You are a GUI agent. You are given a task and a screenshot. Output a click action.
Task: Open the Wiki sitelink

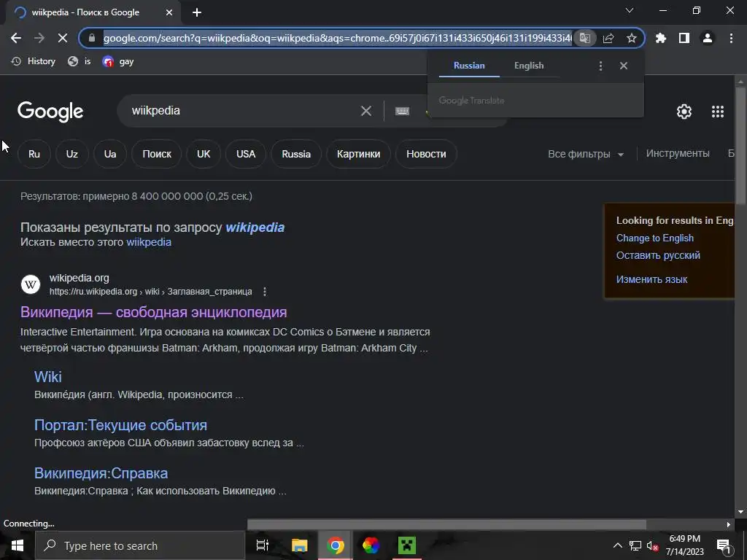47,377
